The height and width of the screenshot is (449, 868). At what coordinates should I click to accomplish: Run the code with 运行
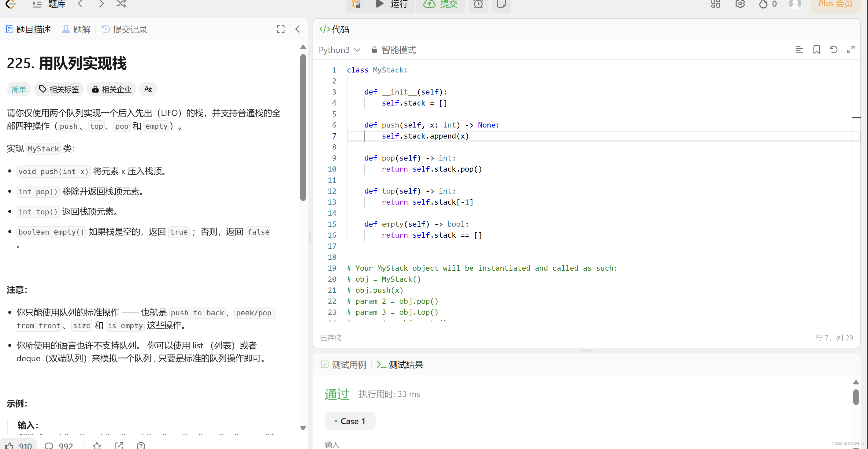391,4
